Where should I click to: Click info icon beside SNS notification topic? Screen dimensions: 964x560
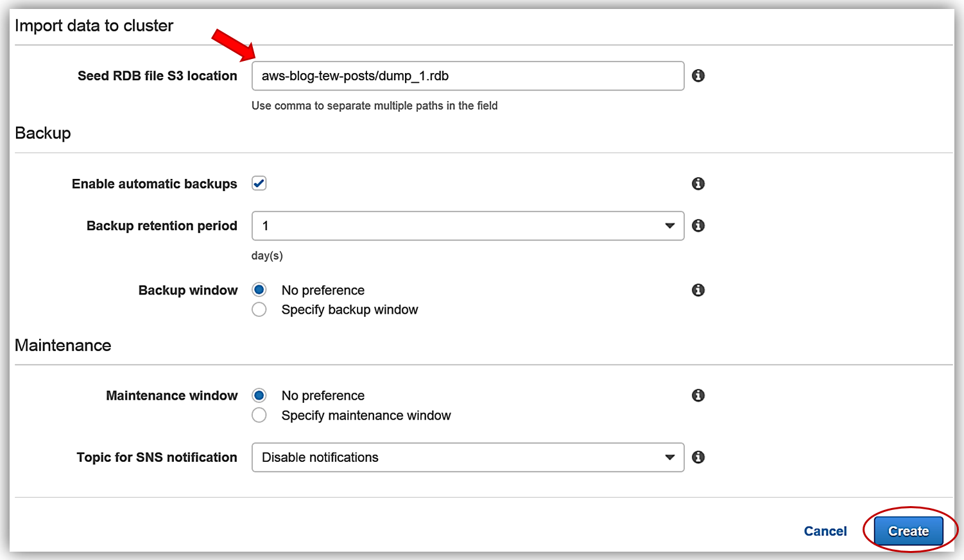click(698, 457)
